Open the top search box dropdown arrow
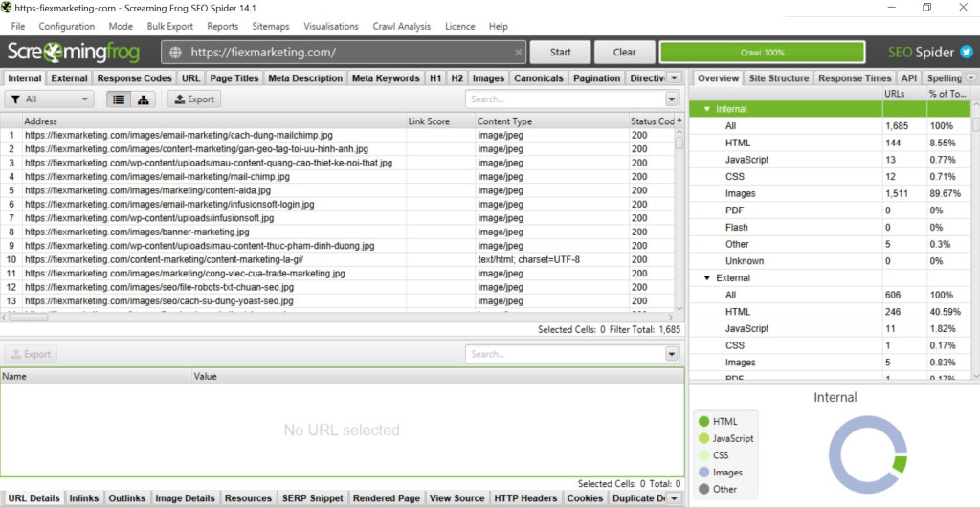This screenshot has height=508, width=980. 671,99
